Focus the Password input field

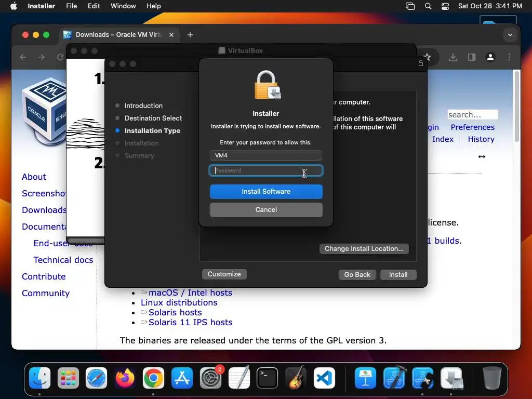[266, 170]
